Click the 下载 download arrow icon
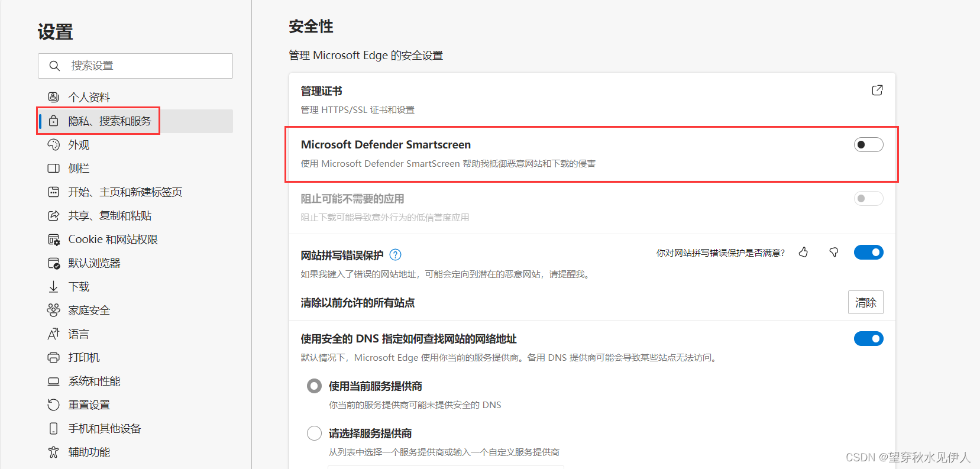 click(53, 286)
